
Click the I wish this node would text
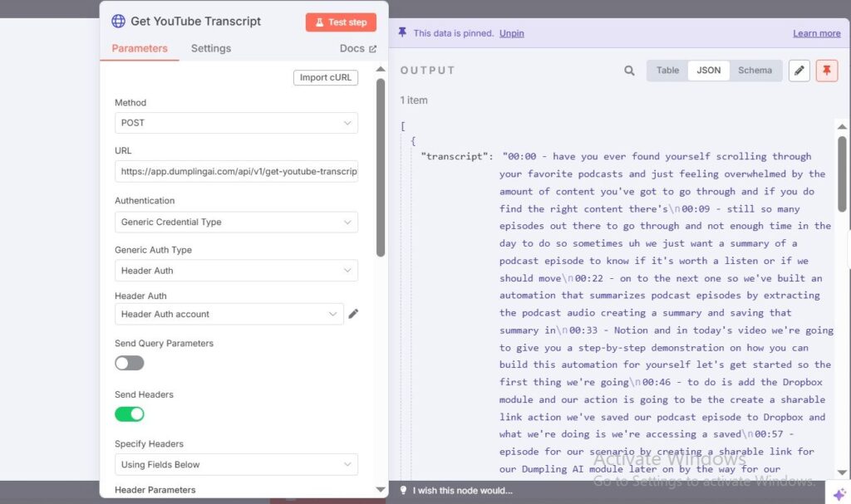point(462,491)
